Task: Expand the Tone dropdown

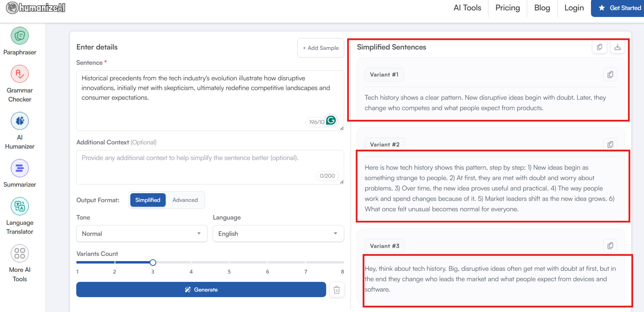Action: [x=142, y=234]
